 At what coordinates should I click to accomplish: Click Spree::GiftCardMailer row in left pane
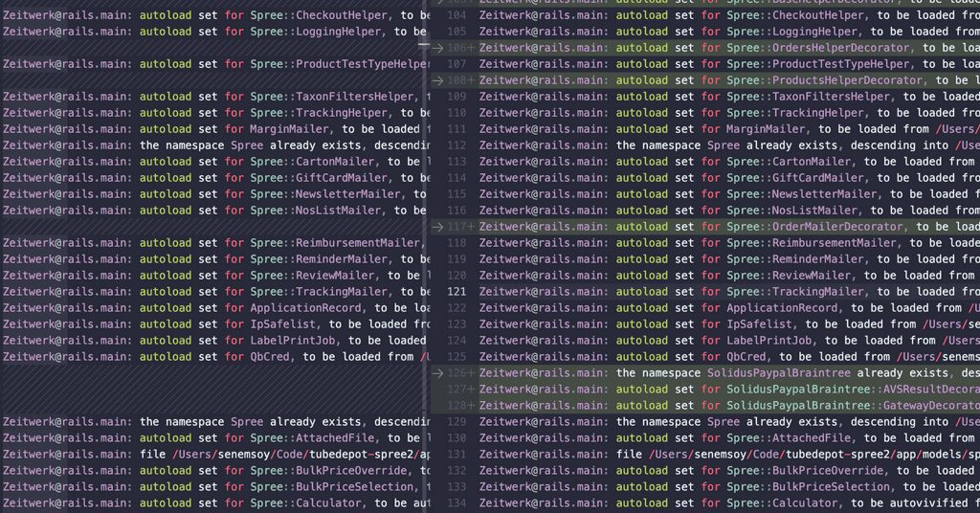pos(215,178)
